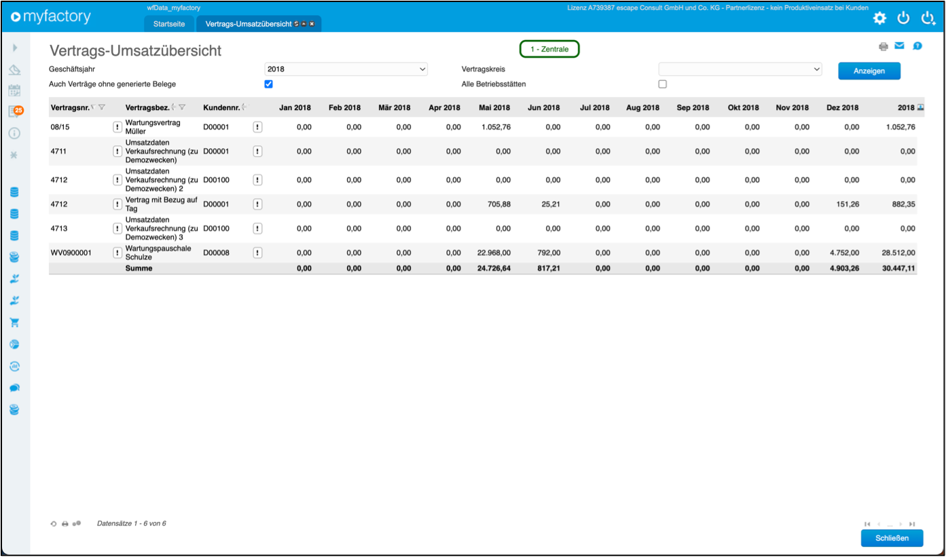Select the Vertrags-Umsatzübersicht tab

tap(249, 24)
